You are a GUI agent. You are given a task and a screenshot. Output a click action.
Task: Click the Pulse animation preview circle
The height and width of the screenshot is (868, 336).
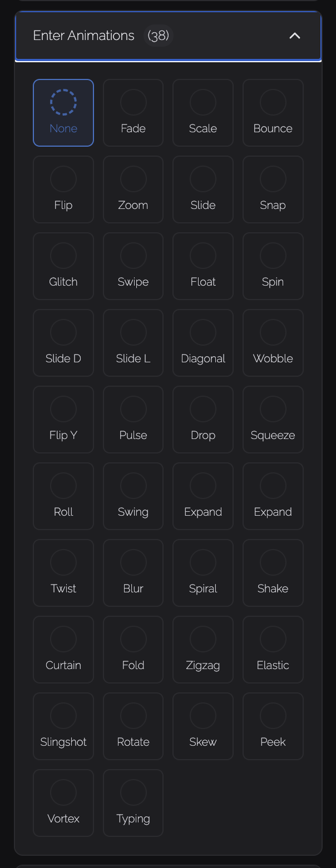coord(134,409)
